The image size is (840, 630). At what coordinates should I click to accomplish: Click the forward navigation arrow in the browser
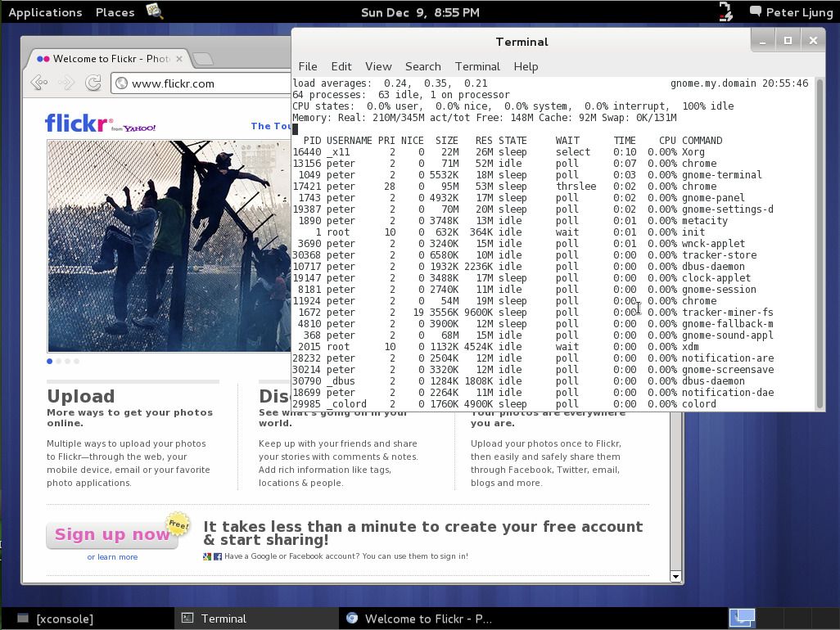pyautogui.click(x=66, y=82)
